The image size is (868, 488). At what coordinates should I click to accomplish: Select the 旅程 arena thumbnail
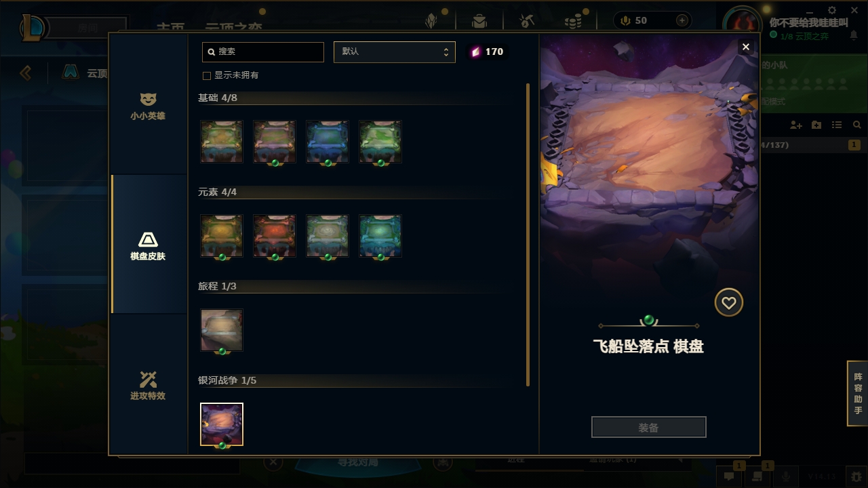(222, 330)
